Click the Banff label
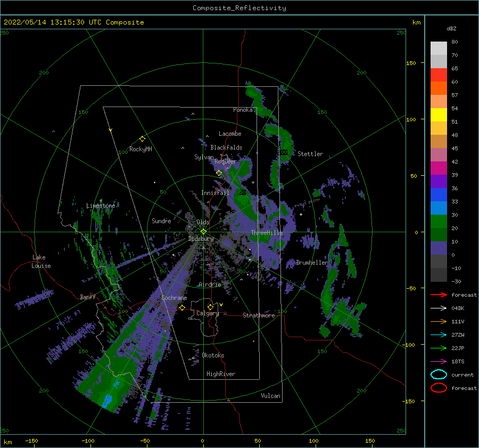Image resolution: width=479 pixels, height=448 pixels. (x=88, y=297)
